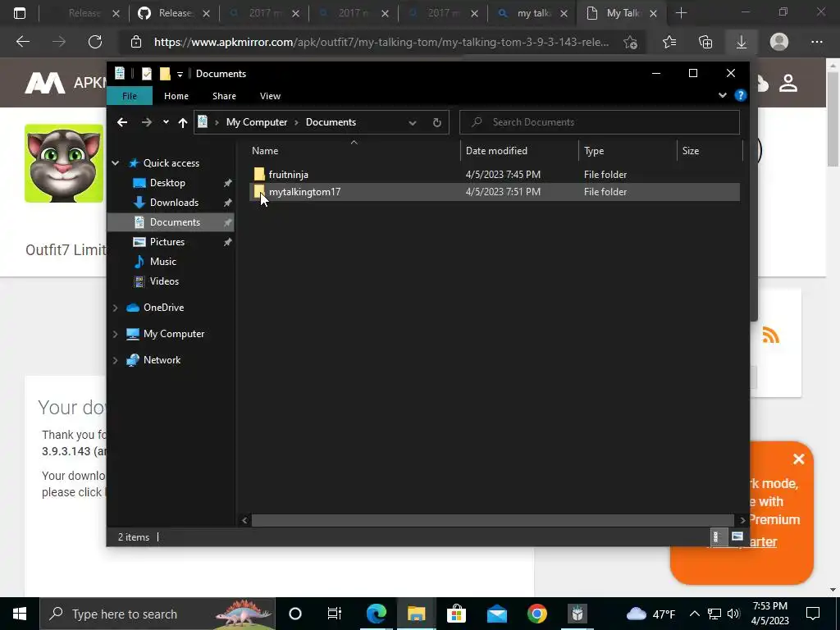Open Customize Quick Access Toolbar dropdown

pyautogui.click(x=180, y=75)
